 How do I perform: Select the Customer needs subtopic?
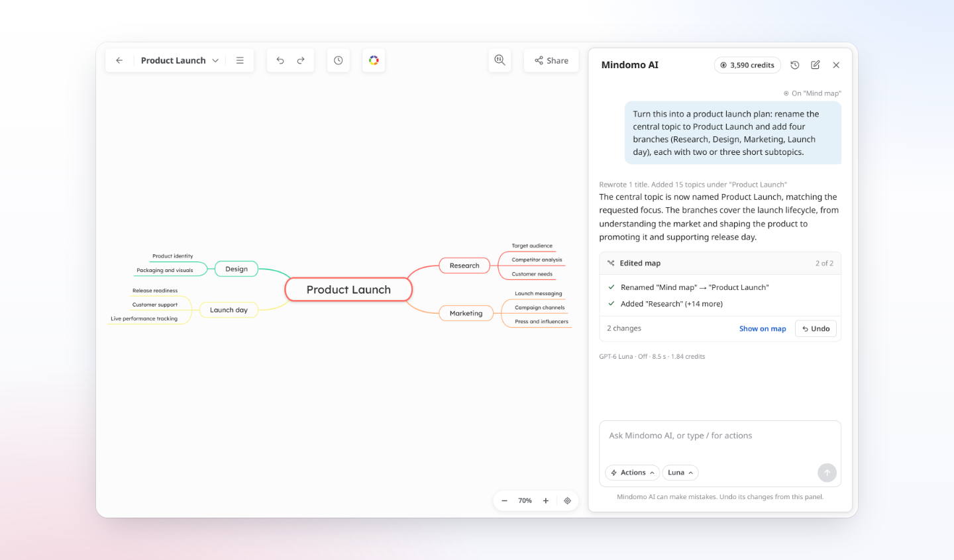tap(532, 274)
